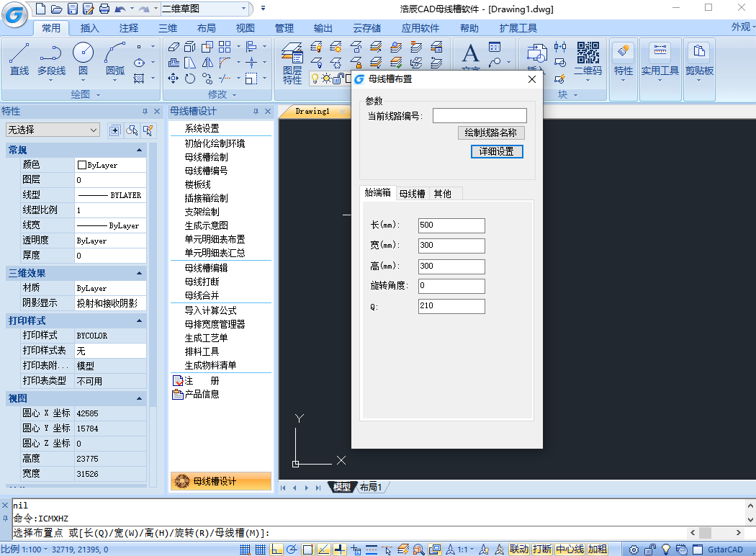The image size is (756, 556).
Task: Click the 插入 block insert icon
Action: click(536, 53)
